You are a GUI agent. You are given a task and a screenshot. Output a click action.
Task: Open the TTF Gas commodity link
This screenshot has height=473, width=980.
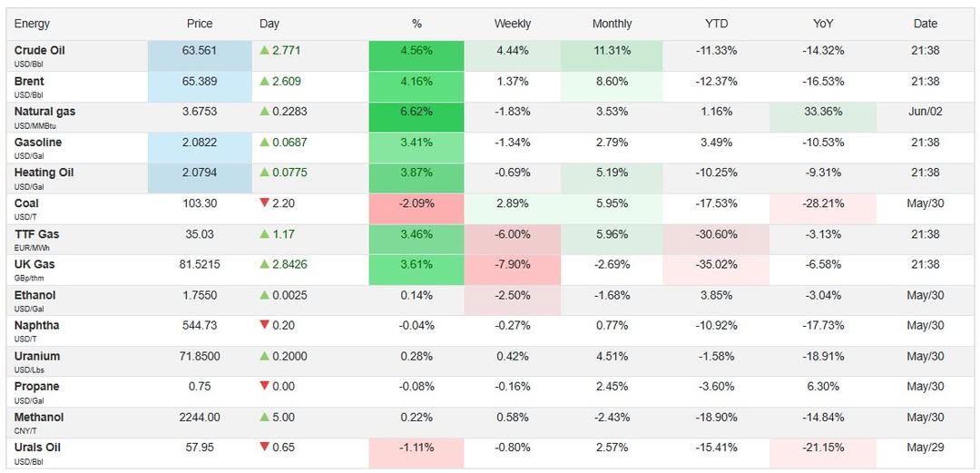[x=36, y=234]
